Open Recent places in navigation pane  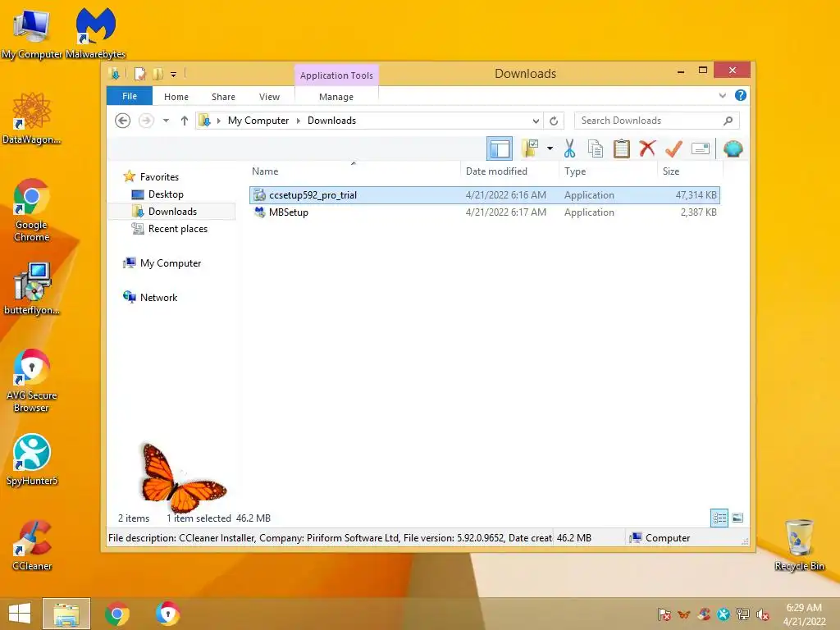click(x=178, y=229)
